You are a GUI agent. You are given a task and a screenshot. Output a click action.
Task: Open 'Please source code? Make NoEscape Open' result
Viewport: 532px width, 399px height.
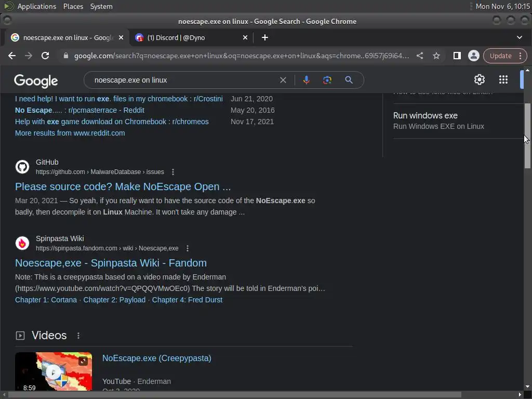click(x=123, y=187)
